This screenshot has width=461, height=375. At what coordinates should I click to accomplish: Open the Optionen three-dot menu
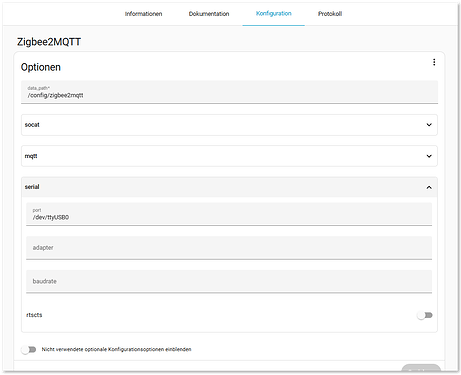[x=434, y=62]
